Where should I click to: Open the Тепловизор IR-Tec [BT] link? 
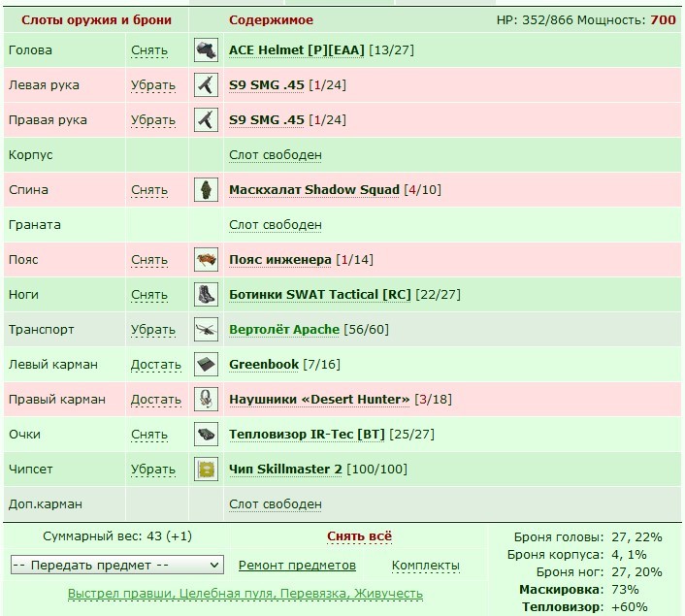click(x=307, y=435)
